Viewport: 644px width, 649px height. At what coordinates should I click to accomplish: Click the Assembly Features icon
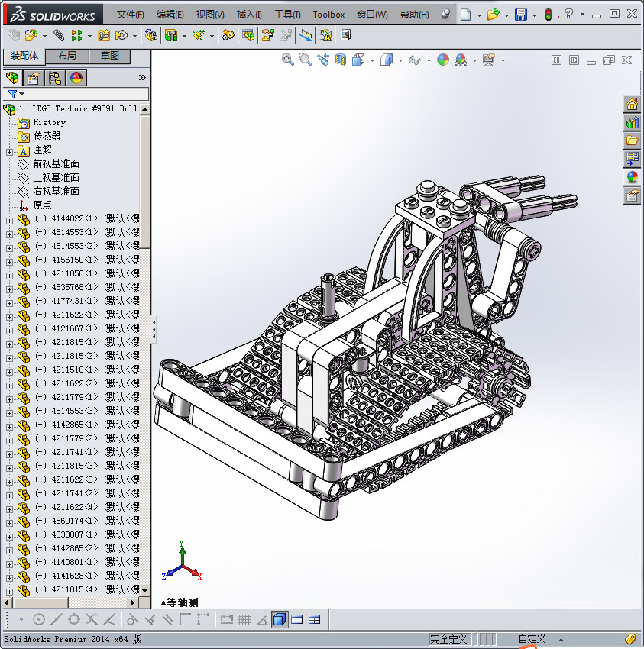coord(171,36)
